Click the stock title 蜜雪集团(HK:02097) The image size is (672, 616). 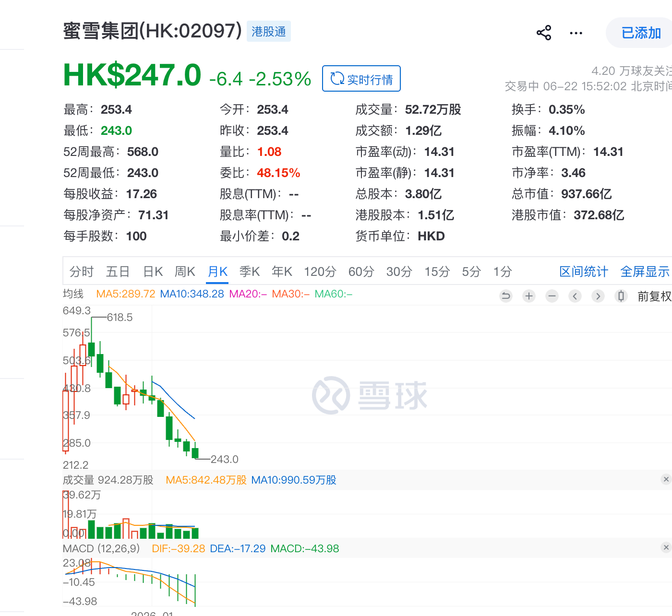(x=153, y=31)
